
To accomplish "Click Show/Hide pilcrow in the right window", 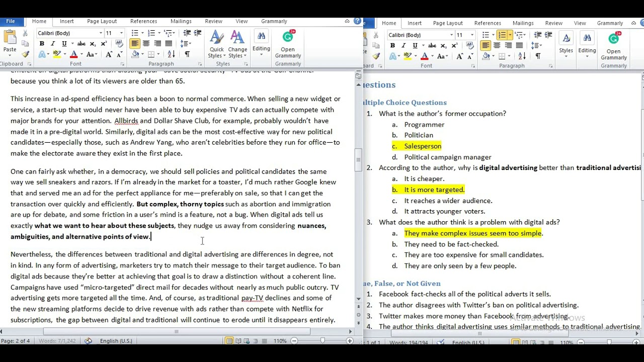I will click(x=538, y=56).
